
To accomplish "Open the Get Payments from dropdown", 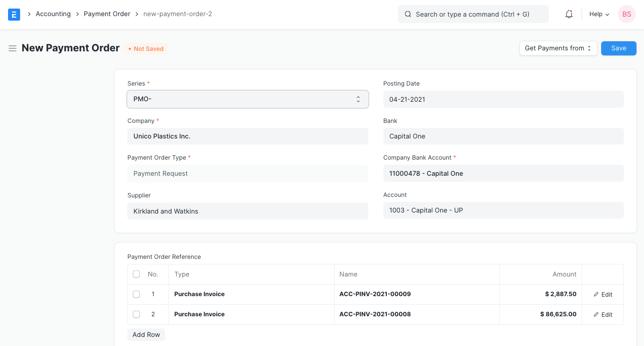I will coord(558,48).
